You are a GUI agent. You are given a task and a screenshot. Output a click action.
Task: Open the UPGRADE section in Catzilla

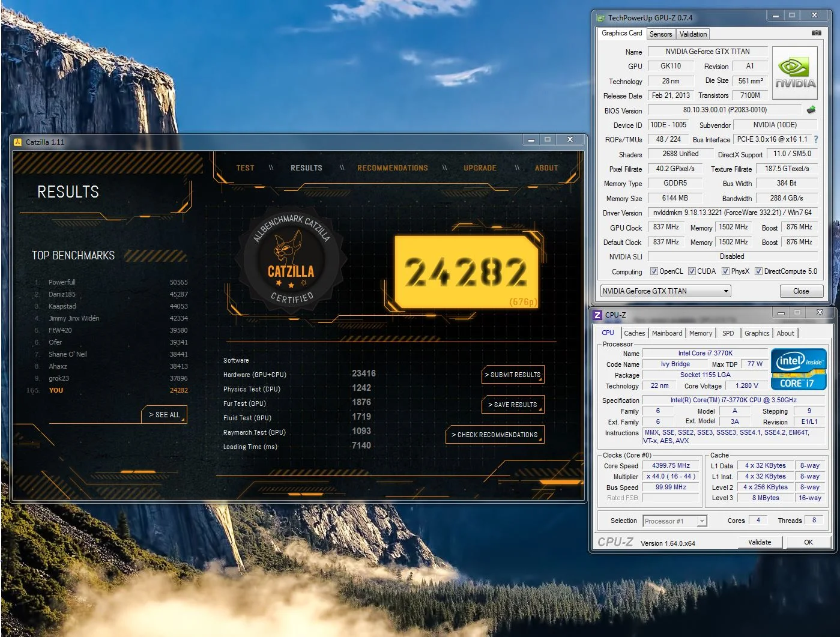pos(480,168)
